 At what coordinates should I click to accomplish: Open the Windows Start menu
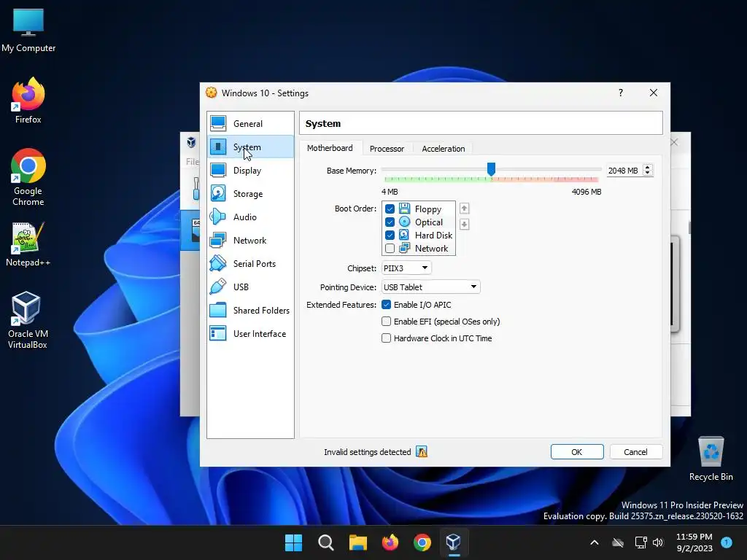293,542
